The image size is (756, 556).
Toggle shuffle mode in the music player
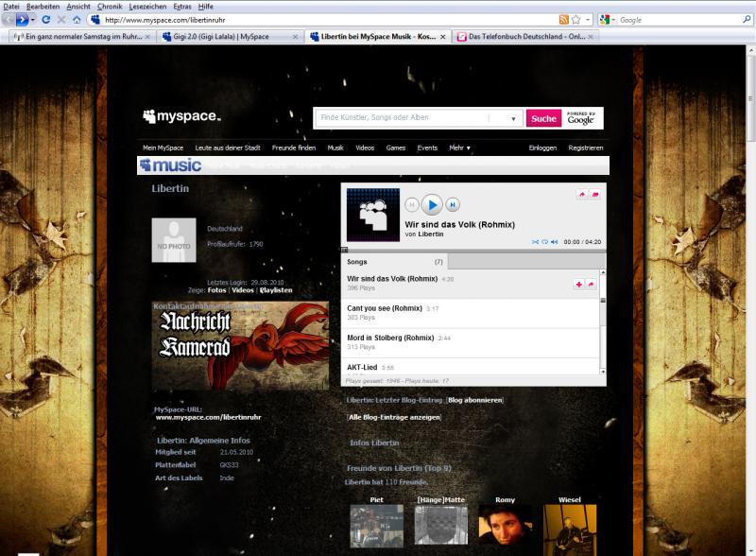coord(537,242)
